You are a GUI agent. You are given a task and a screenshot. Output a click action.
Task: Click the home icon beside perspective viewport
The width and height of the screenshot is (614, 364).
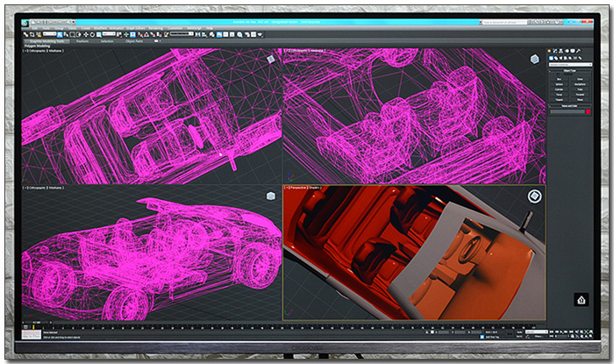[x=580, y=299]
